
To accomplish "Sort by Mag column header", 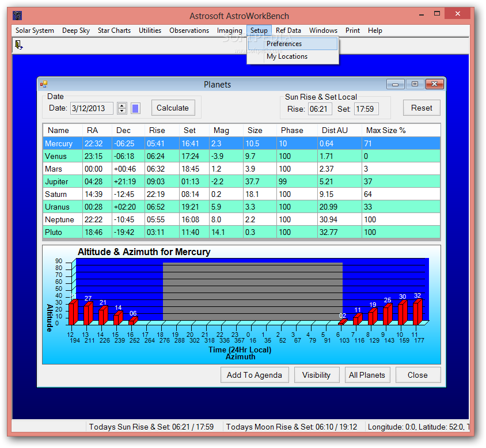I will (x=226, y=131).
